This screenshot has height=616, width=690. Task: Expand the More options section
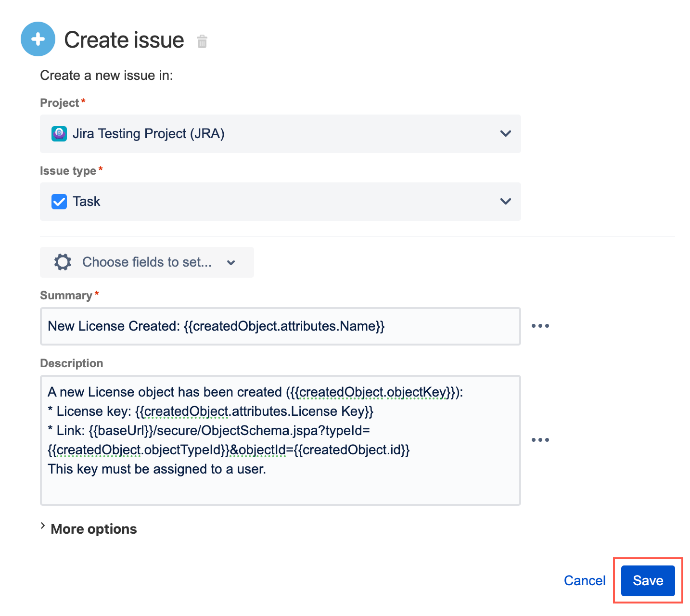89,528
